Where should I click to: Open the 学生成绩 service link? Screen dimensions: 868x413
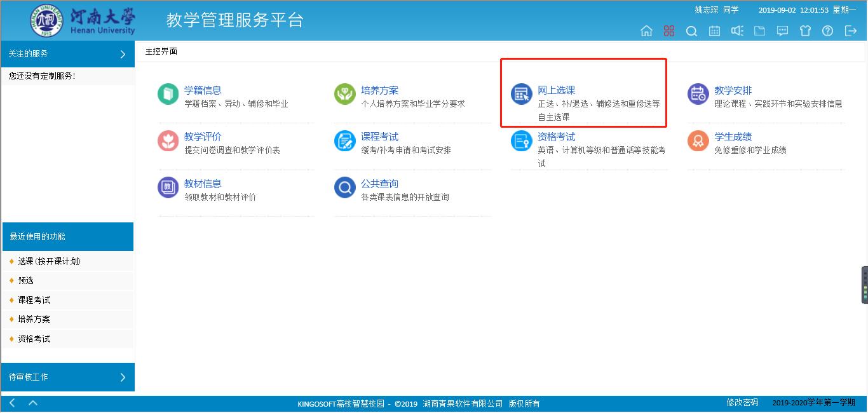pyautogui.click(x=733, y=137)
